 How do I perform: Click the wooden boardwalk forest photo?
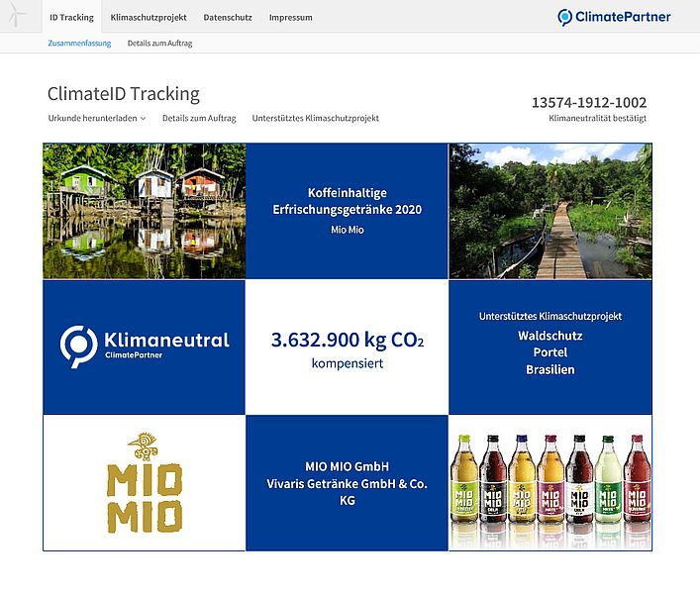tap(550, 211)
